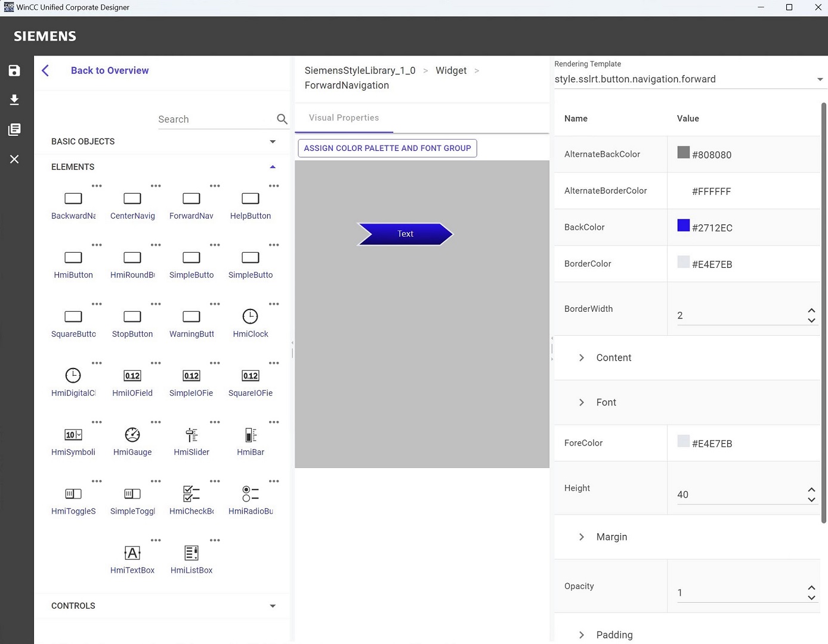Select the HmiTextBox element icon
Viewport: 828px width, 644px height.
click(x=132, y=553)
